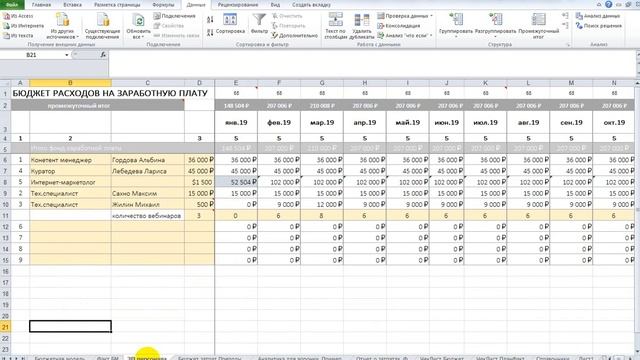Switch to the Отчет о затратах sheet tab

(x=382, y=358)
